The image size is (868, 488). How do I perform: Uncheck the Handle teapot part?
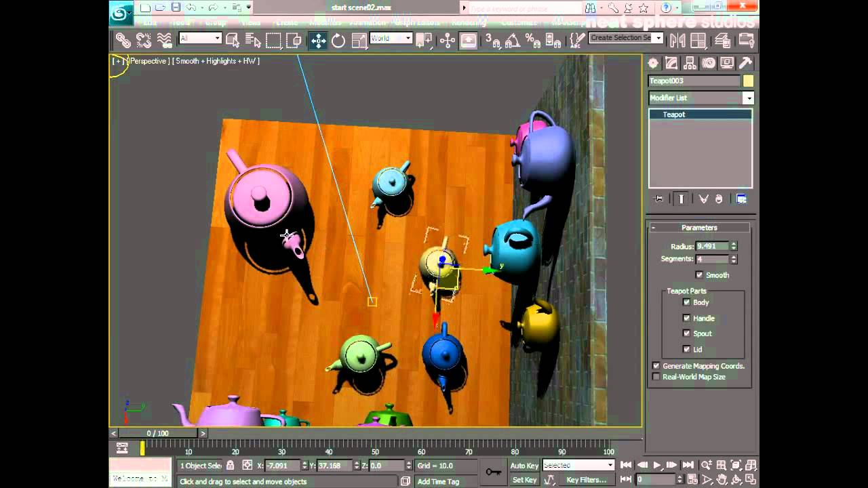[x=686, y=318]
